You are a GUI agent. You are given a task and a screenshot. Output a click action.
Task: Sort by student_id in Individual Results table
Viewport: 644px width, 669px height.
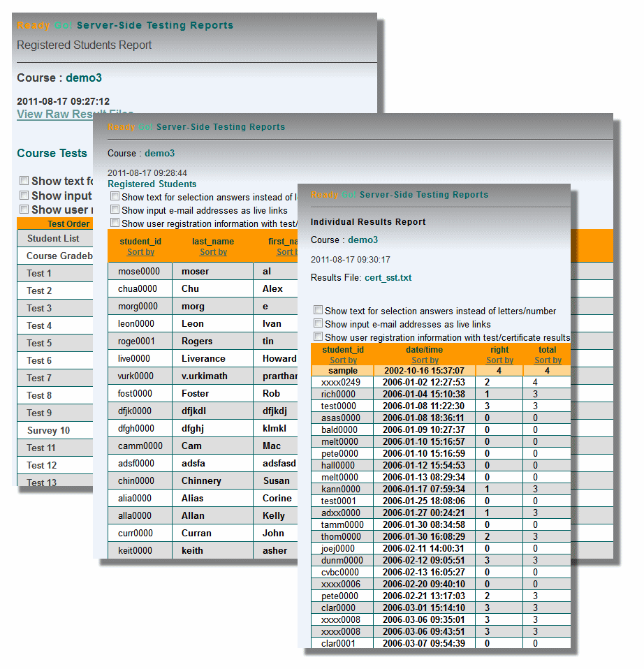click(x=343, y=360)
